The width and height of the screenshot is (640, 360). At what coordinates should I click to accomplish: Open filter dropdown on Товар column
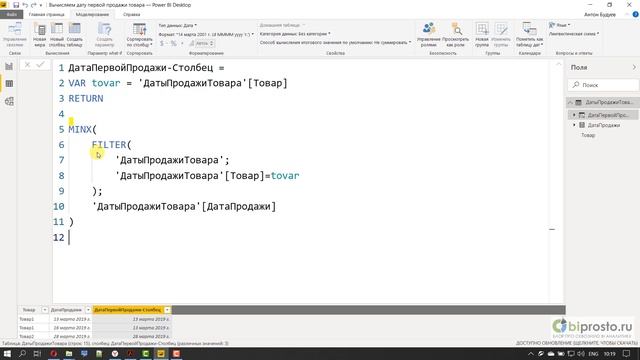tap(44, 310)
